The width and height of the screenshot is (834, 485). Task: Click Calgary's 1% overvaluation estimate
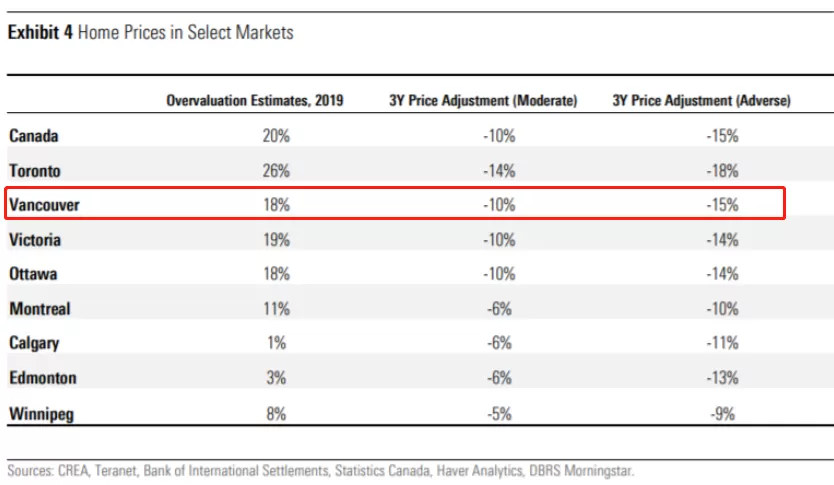pyautogui.click(x=277, y=344)
